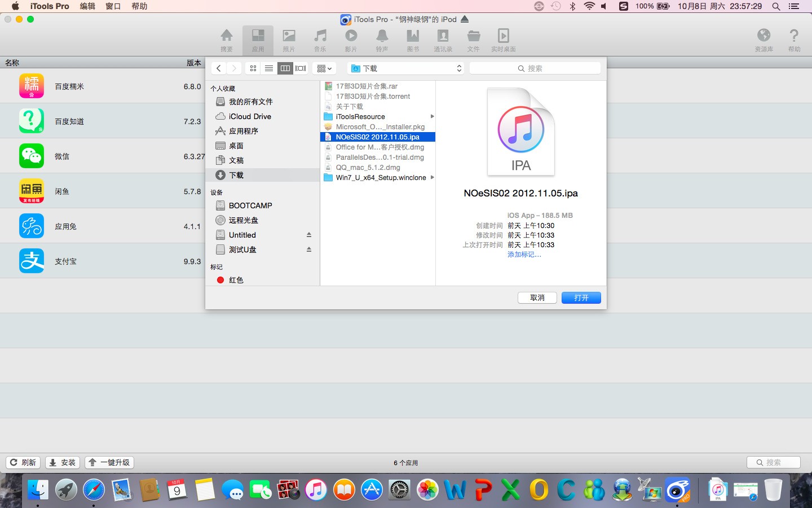This screenshot has height=508, width=812.
Task: Eject the iPod from the title bar
Action: tap(465, 19)
